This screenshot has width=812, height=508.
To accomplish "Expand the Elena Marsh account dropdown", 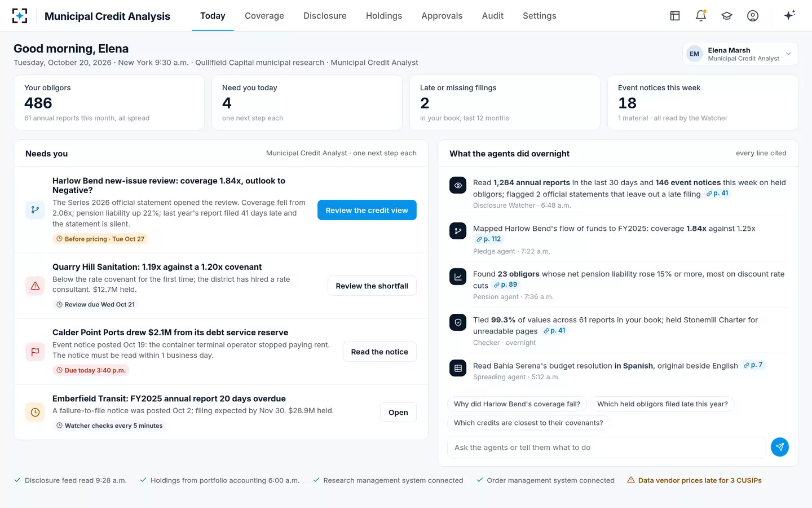I will point(740,54).
